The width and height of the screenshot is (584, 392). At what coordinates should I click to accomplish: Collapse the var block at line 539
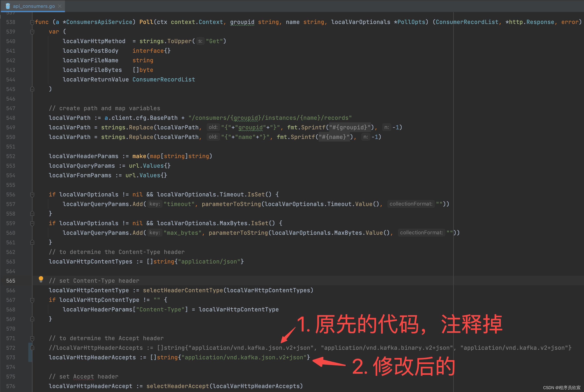click(x=32, y=32)
